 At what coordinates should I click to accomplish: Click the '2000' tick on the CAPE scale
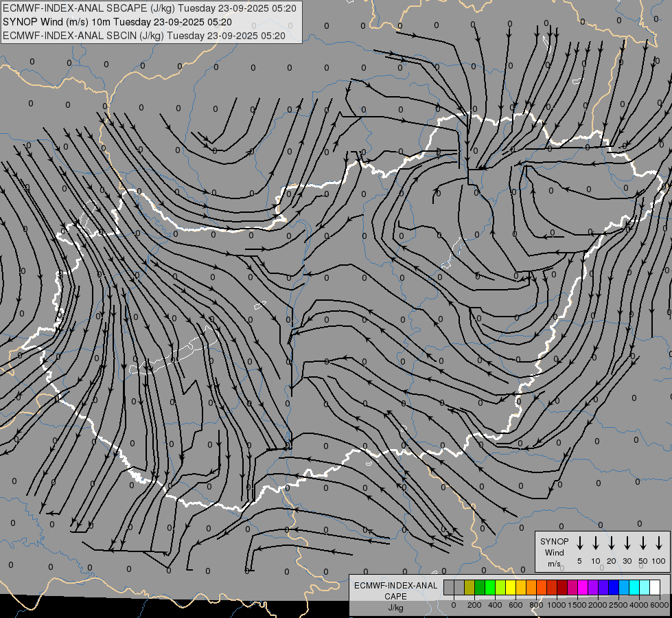pos(598,605)
